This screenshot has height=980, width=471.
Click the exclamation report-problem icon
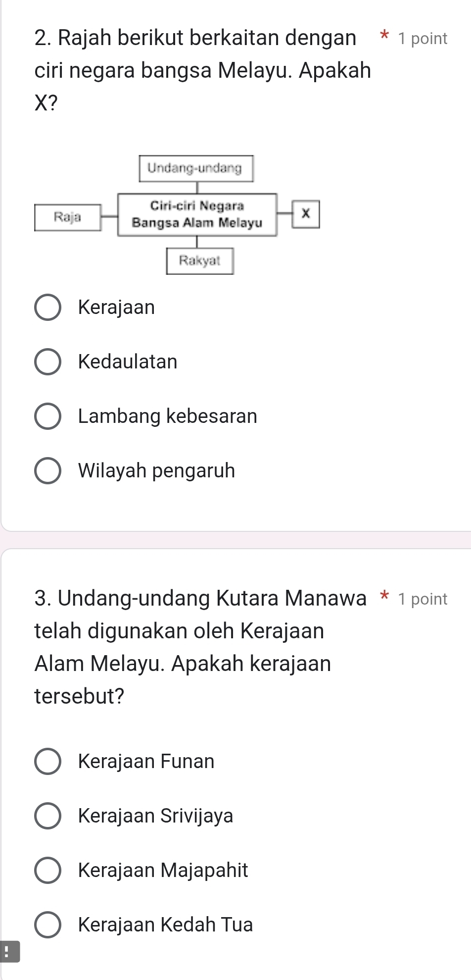pos(8,951)
